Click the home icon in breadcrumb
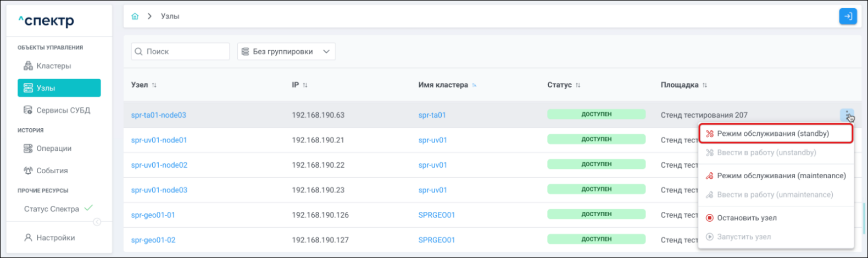This screenshot has height=258, width=868. [135, 17]
